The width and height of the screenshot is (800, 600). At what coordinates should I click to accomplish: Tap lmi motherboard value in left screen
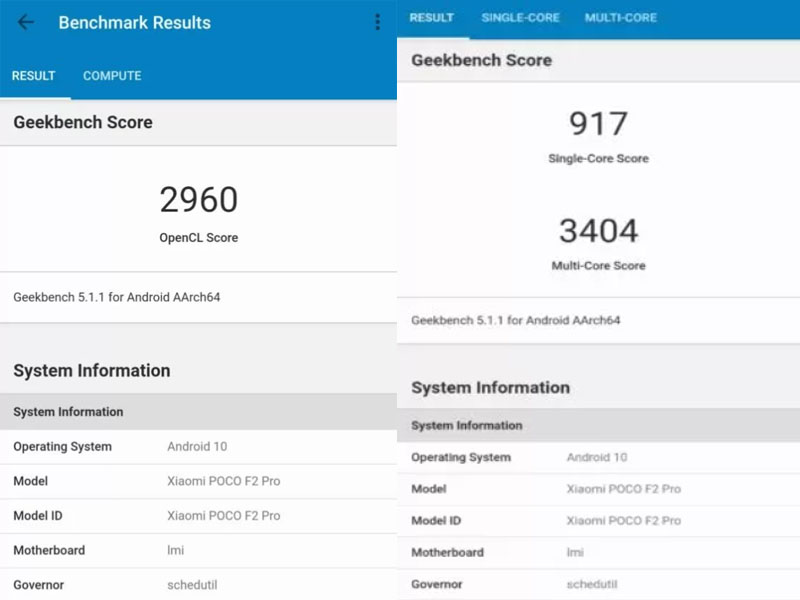coord(176,551)
